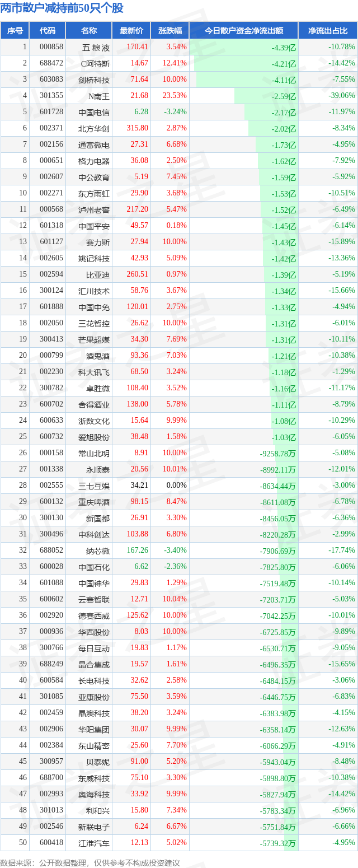Select 纳芯微 change value -3.40%
The height and width of the screenshot is (868, 358).
176,550
